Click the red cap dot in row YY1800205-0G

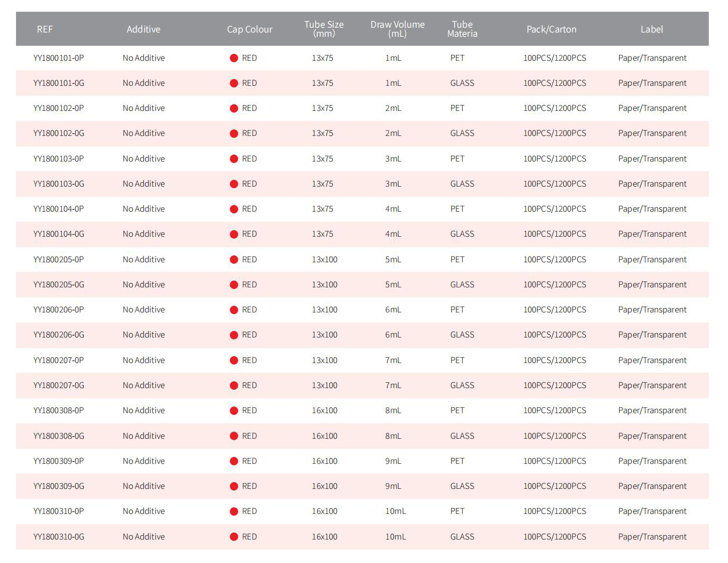click(234, 285)
